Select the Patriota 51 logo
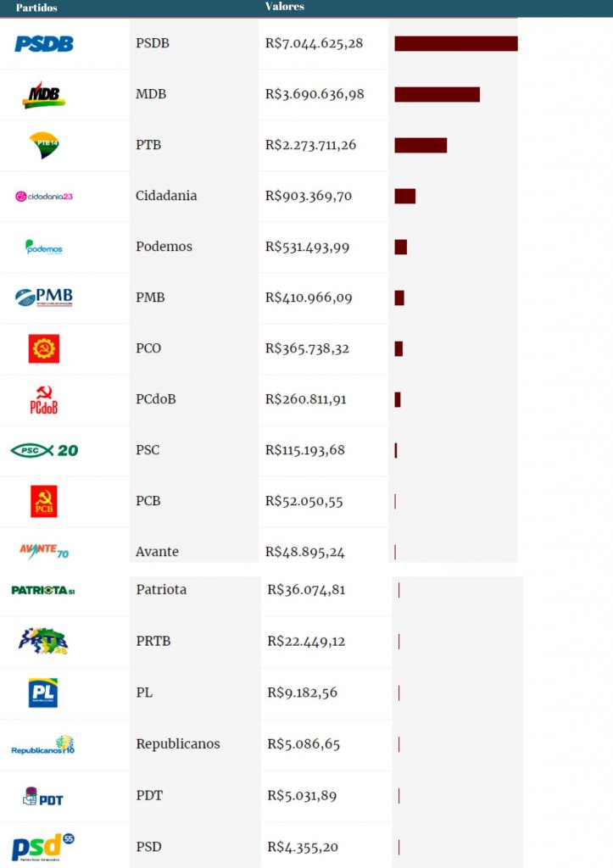The height and width of the screenshot is (868, 613). click(x=43, y=590)
